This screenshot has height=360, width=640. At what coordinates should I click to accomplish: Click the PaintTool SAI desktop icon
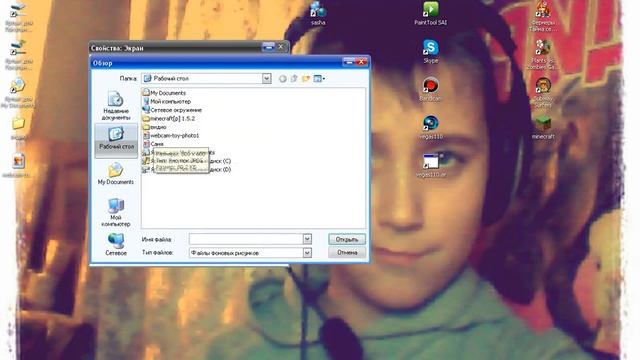point(431,13)
